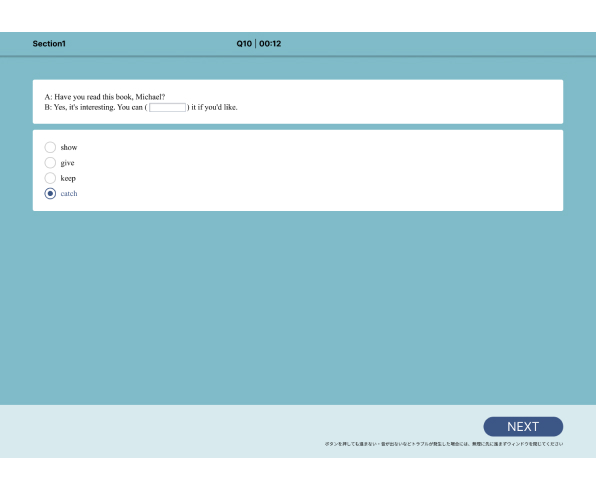Image resolution: width=596 pixels, height=490 pixels.
Task: Go to next question with NEXT
Action: [x=523, y=427]
